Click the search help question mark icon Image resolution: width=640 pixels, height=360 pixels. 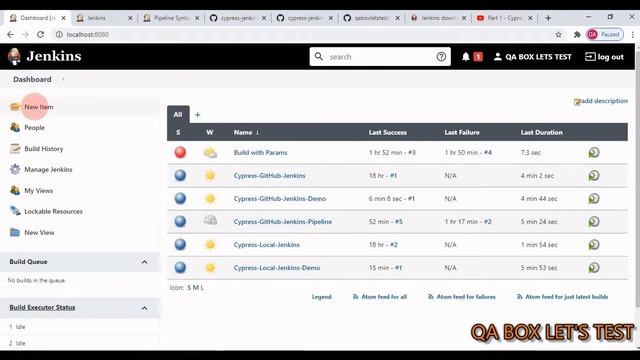[x=441, y=57]
